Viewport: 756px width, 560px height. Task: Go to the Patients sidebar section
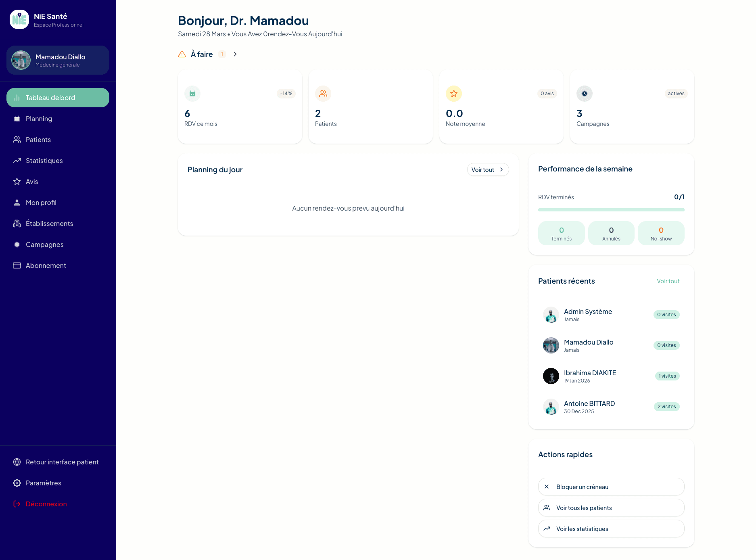pos(58,140)
